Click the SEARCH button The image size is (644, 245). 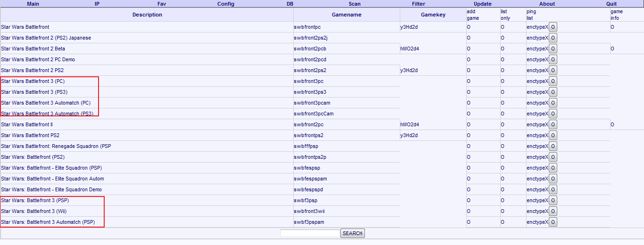353,233
